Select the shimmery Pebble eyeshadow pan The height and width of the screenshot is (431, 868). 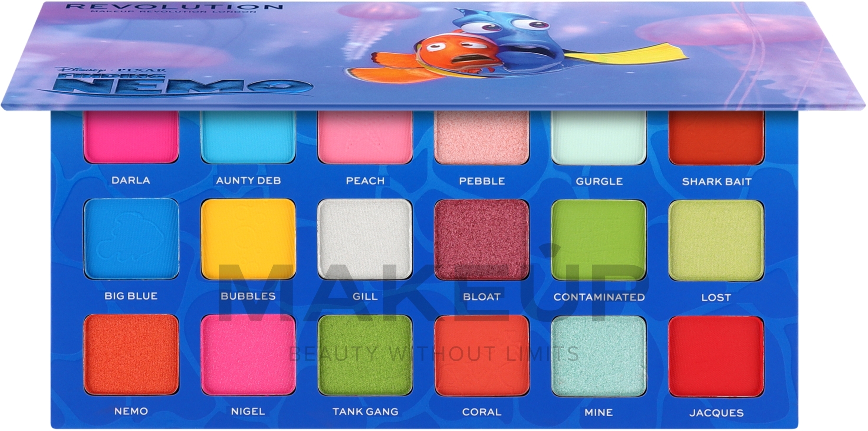(482, 137)
